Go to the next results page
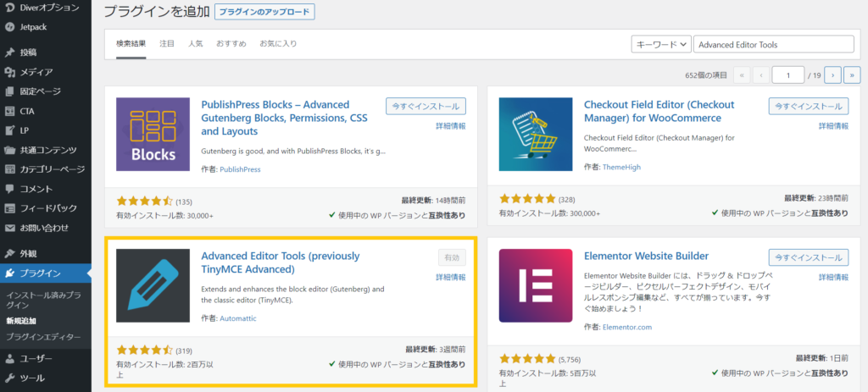The height and width of the screenshot is (392, 868). click(832, 75)
